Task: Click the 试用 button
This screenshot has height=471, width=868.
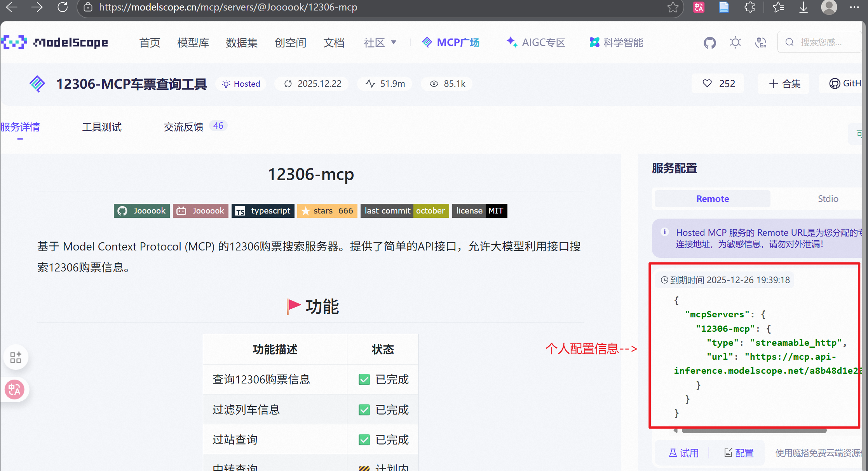Action: click(x=683, y=453)
